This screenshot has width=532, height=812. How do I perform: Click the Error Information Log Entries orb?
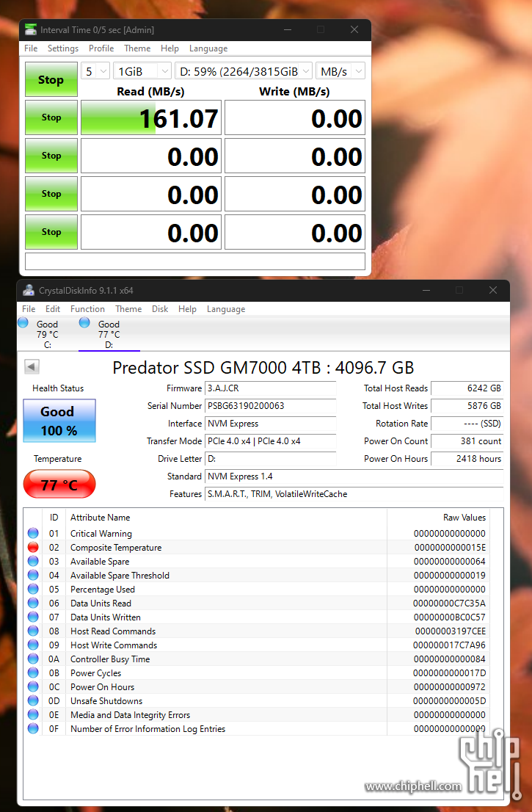33,728
